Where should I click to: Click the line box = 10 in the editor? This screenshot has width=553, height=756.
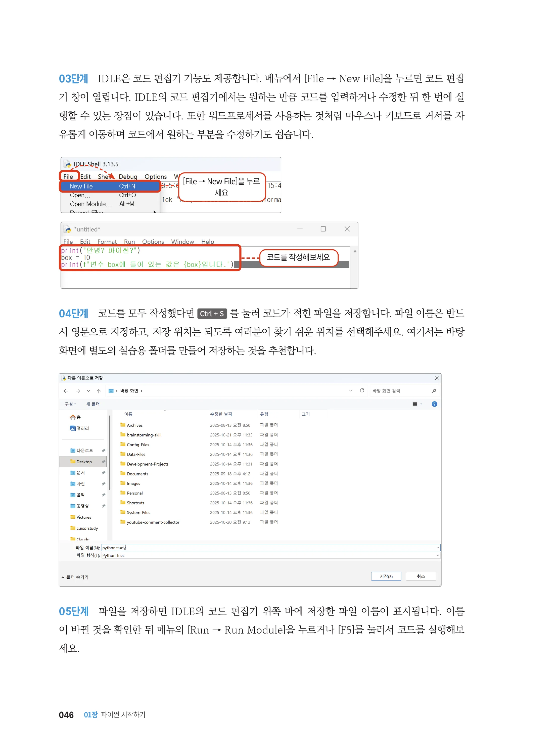coord(76,257)
